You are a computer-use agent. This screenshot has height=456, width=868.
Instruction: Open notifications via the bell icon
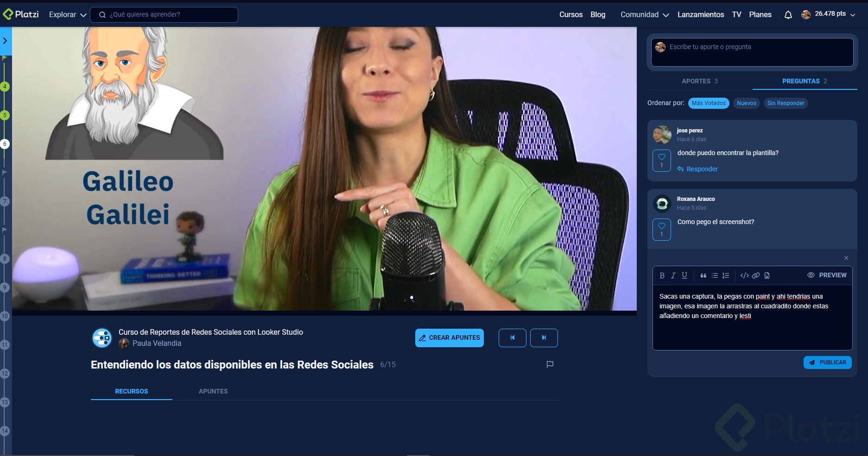pos(787,14)
